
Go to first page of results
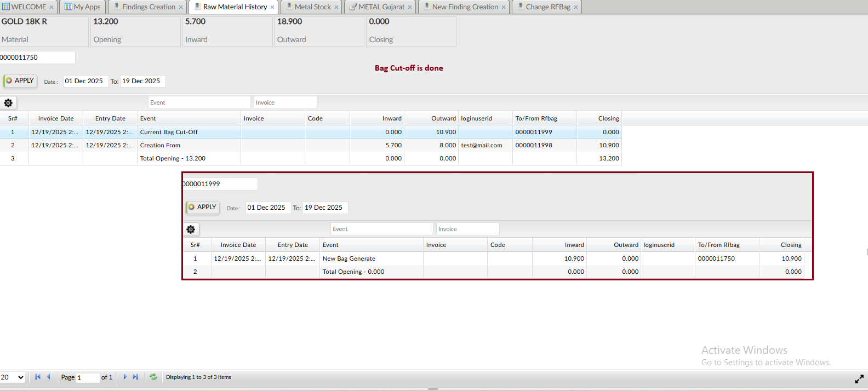38,377
